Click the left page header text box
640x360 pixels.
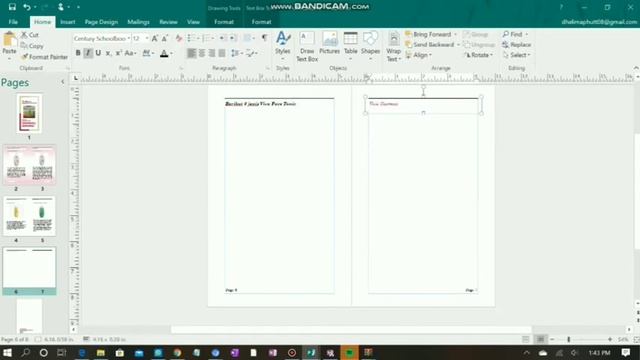click(279, 104)
